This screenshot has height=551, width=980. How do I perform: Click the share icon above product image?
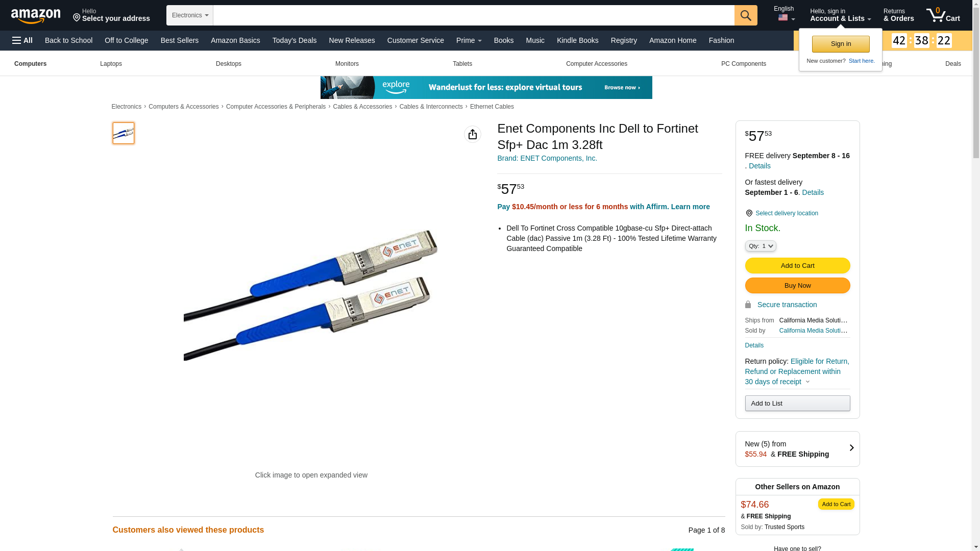coord(473,134)
